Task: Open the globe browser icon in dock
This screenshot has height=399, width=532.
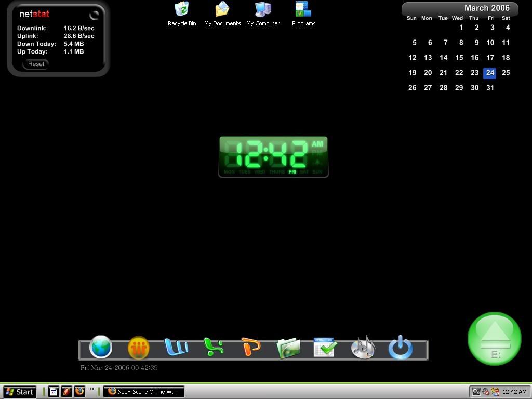Action: coord(101,347)
